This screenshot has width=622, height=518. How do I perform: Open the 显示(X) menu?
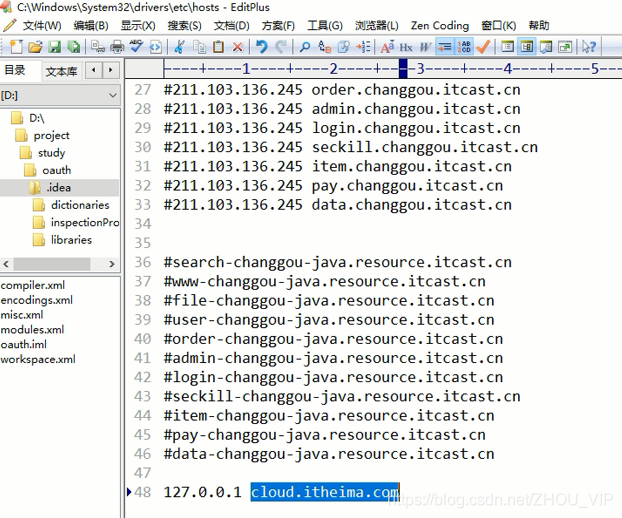[x=138, y=25]
